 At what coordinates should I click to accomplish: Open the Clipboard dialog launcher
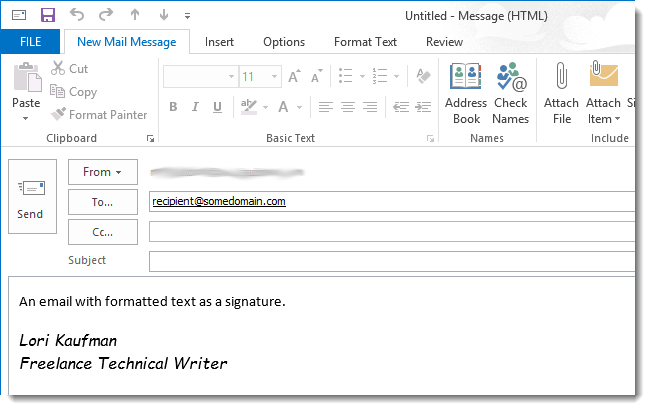click(150, 139)
